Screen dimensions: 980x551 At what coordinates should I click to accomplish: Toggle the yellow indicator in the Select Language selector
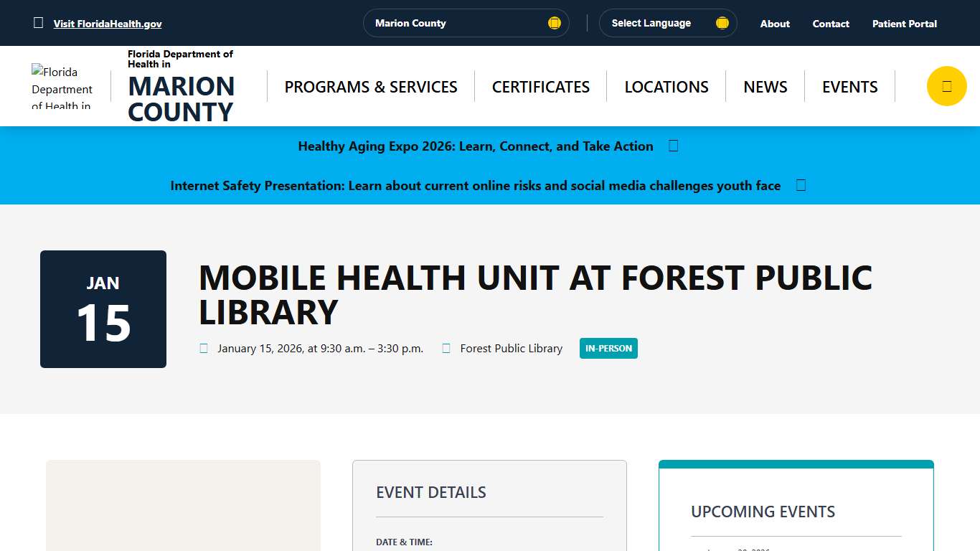point(722,22)
